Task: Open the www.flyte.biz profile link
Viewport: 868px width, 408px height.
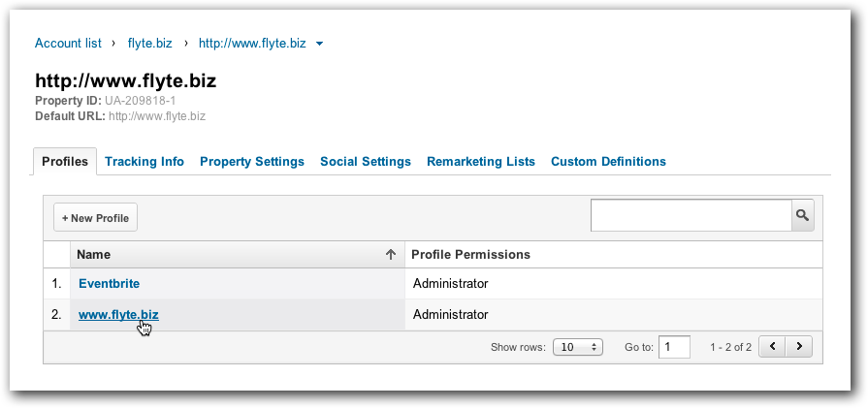Action: pos(118,315)
